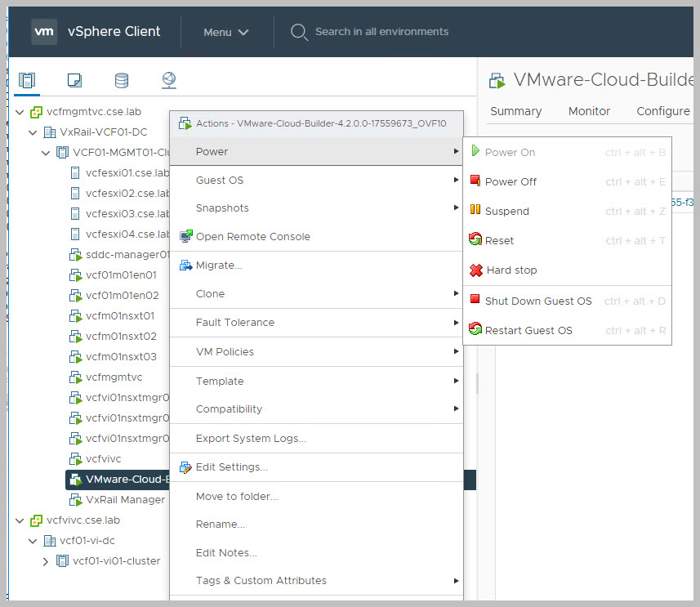
Task: Collapse the vcfmgmtvc.cse.lab tree node
Action: point(20,112)
